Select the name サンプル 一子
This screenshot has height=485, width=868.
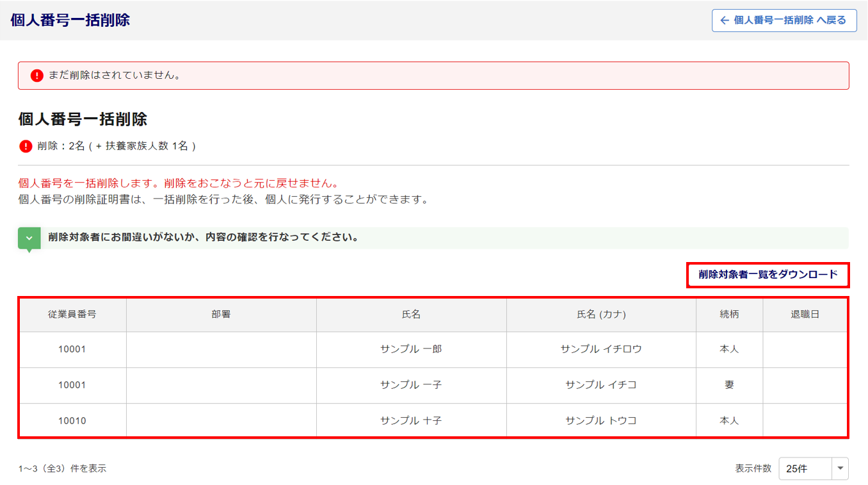click(411, 385)
